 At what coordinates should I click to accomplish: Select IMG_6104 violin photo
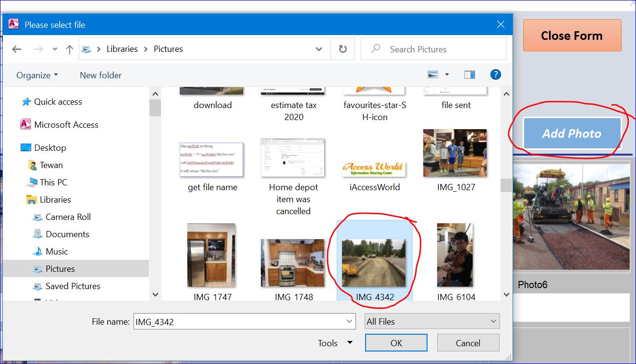pos(455,262)
